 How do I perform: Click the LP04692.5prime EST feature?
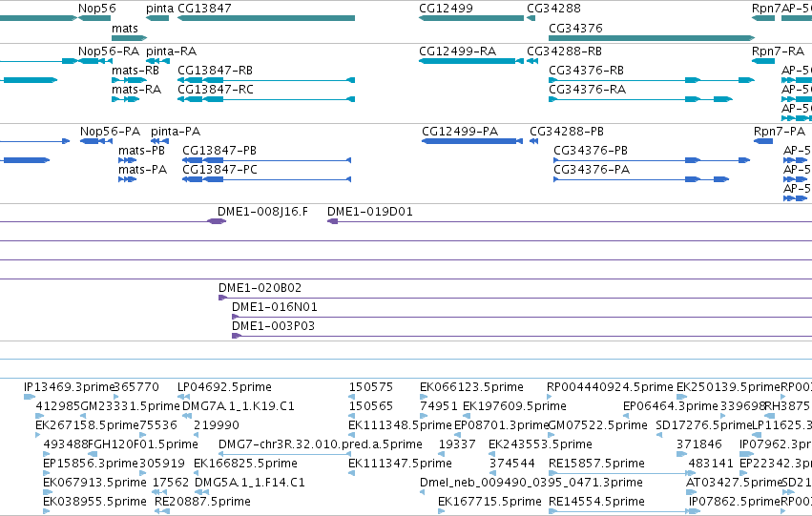183,397
